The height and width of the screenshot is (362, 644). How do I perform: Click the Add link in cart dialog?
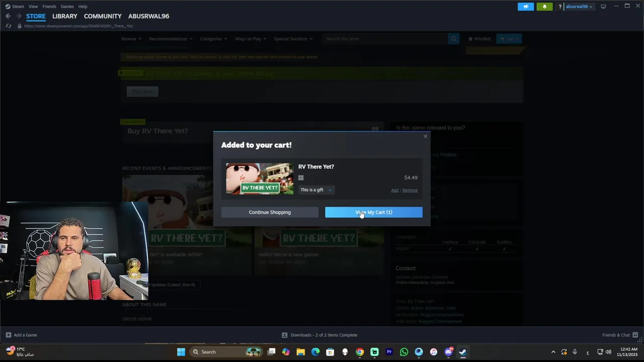pyautogui.click(x=395, y=190)
